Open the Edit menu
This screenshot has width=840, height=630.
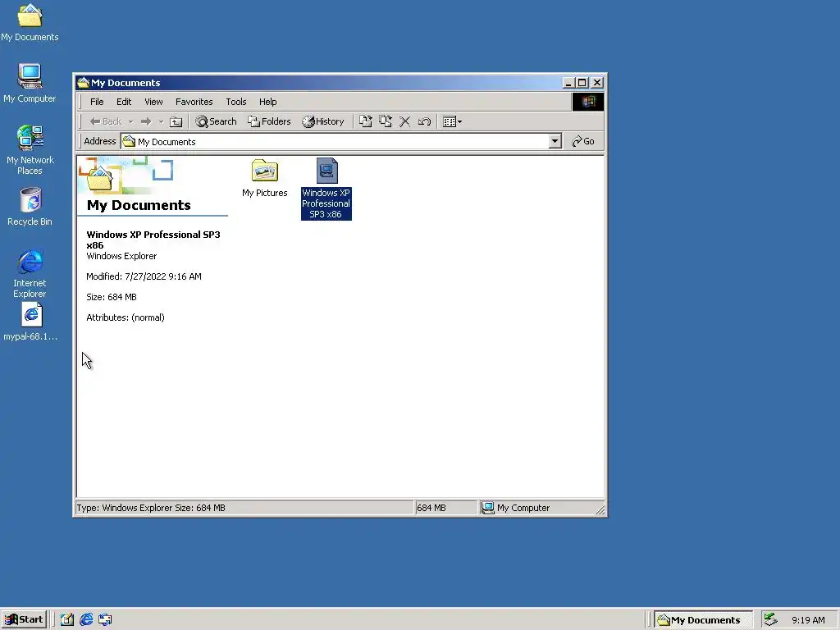coord(124,102)
